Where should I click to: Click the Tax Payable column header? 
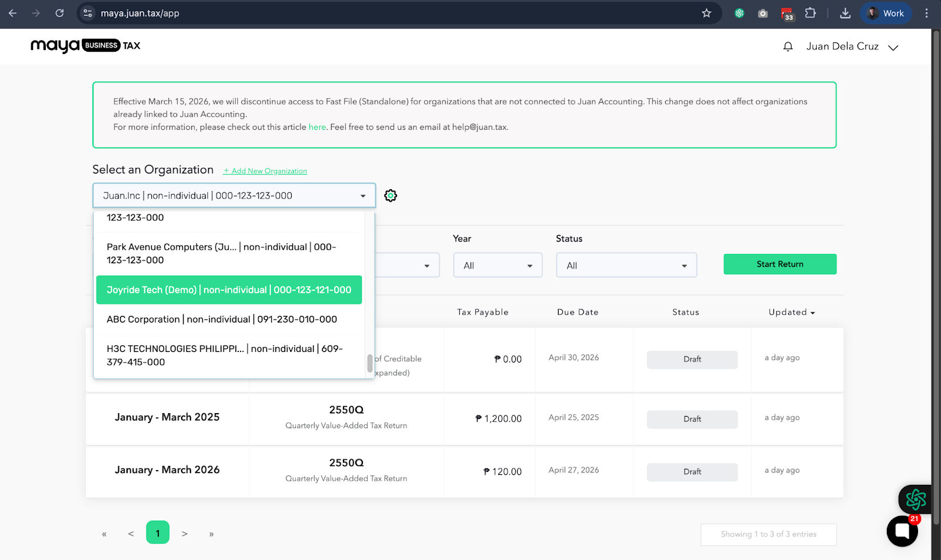pos(483,312)
